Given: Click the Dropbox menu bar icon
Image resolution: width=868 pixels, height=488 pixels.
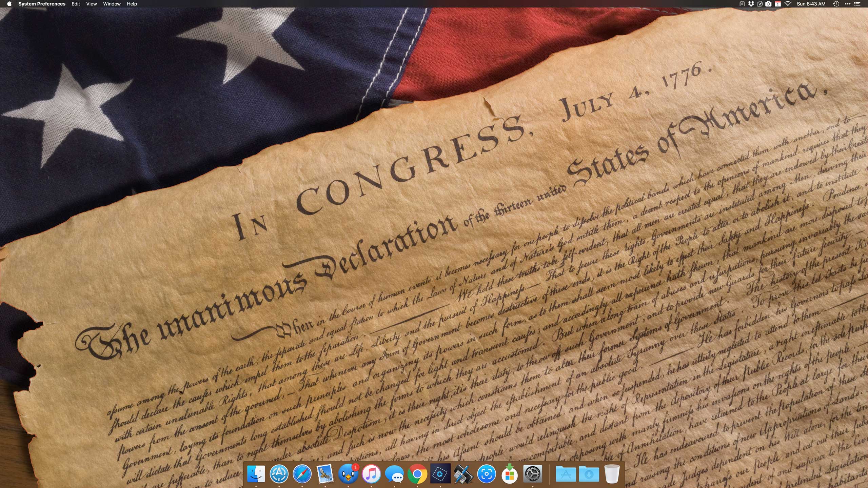Looking at the screenshot, I should (751, 4).
